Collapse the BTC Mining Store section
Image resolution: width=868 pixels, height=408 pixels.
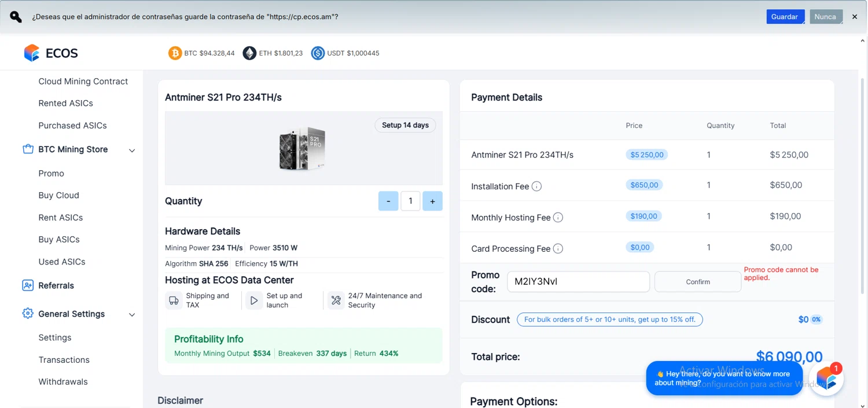tap(132, 150)
